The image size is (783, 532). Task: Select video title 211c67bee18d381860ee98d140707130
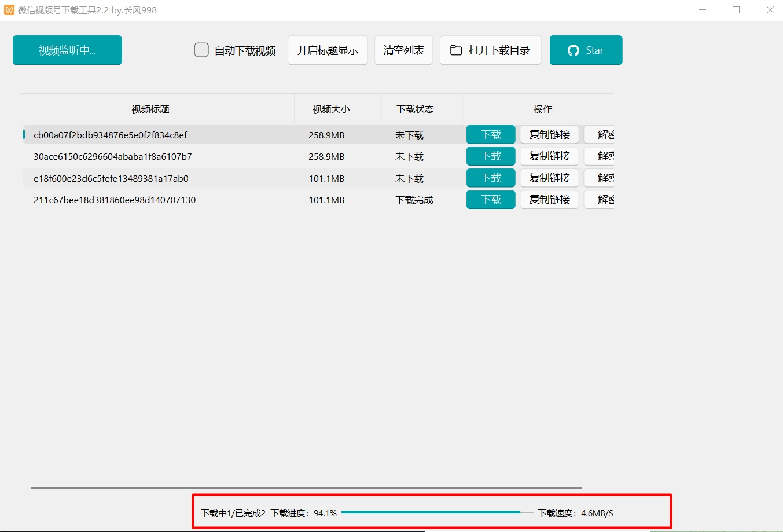[x=115, y=200]
